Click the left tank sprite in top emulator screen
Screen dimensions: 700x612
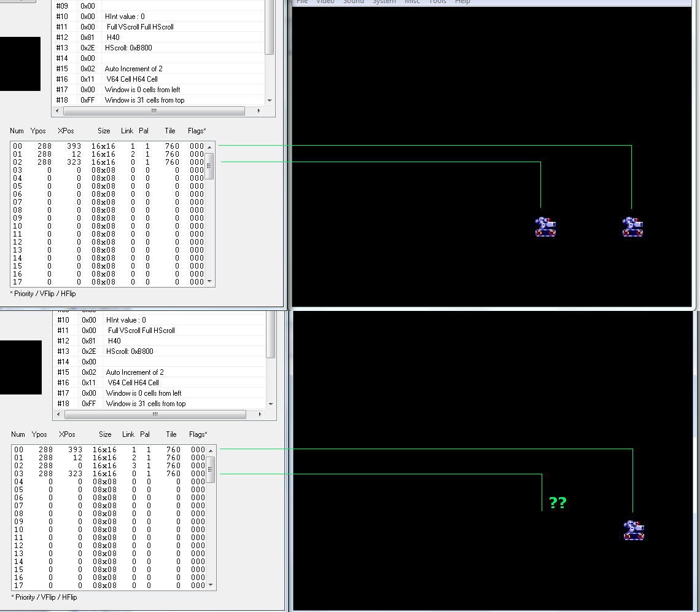545,227
